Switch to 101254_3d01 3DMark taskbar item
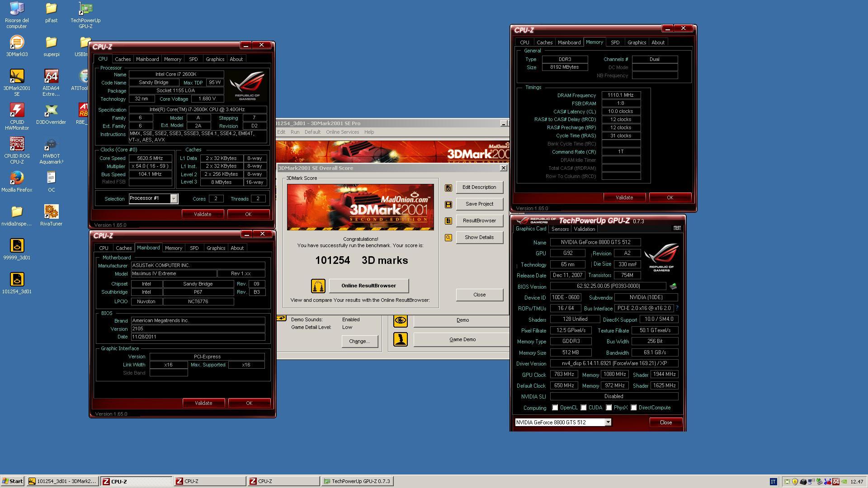 pyautogui.click(x=62, y=481)
